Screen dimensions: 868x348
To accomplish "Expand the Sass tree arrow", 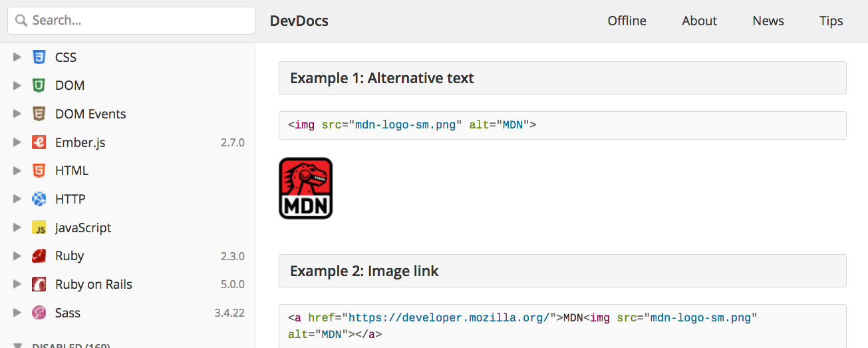I will (x=17, y=313).
